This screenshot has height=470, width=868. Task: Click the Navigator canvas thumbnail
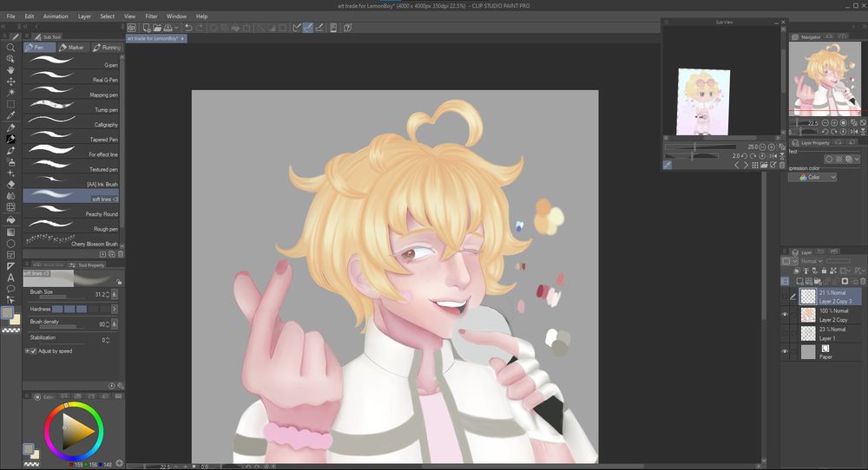tap(825, 79)
